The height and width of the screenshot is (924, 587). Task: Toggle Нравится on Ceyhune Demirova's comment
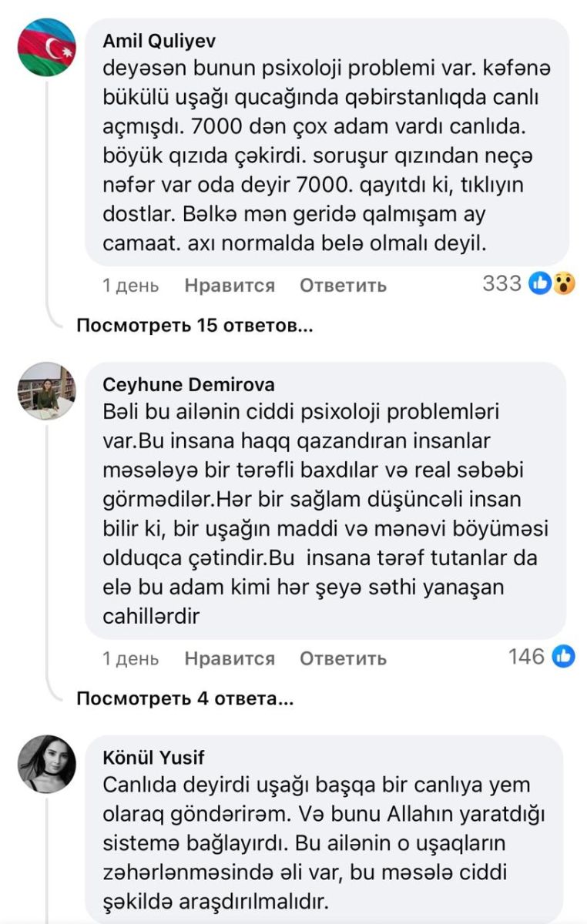tap(230, 658)
